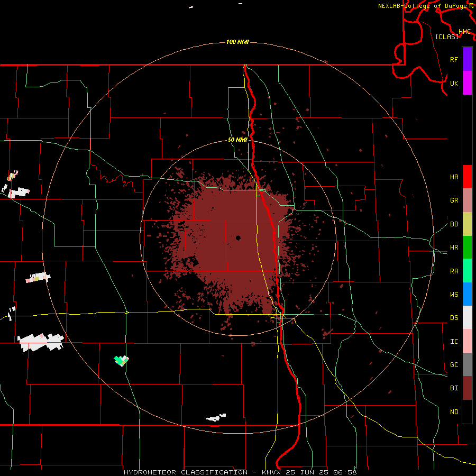Click the RF purple legend swatch
Image resolution: width=476 pixels, height=476 pixels.
(467, 59)
